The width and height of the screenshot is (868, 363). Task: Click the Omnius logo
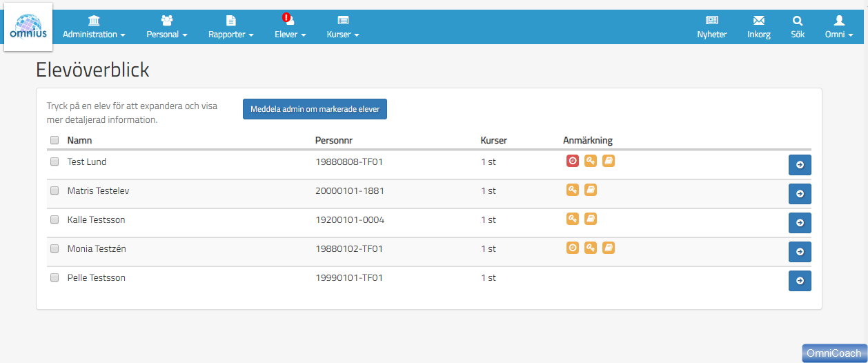tap(28, 28)
